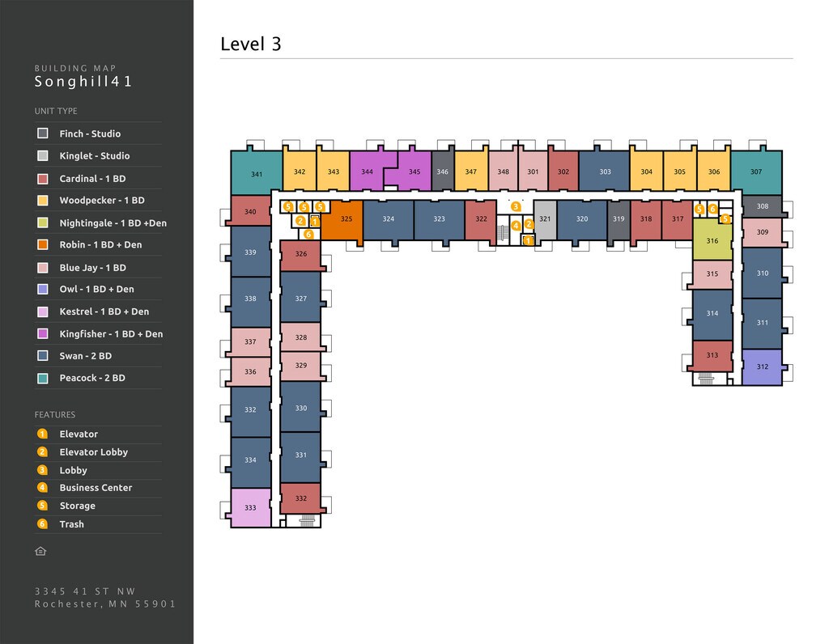Click the Lobby marker on the floor plan
The image size is (829, 644).
point(516,207)
